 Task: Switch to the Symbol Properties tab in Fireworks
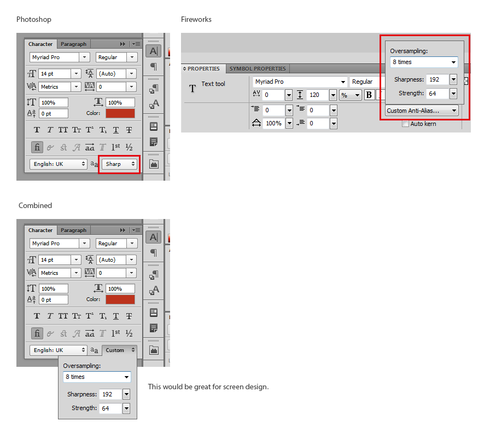[x=258, y=69]
